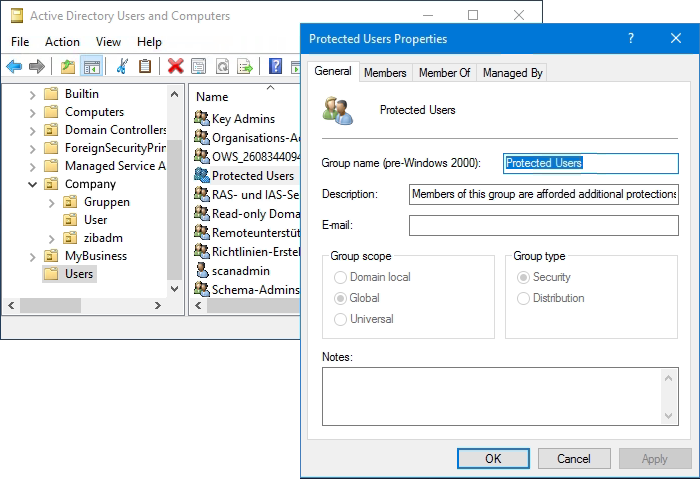The height and width of the screenshot is (479, 700).
Task: Select the scanadmin user icon
Action: (x=202, y=271)
